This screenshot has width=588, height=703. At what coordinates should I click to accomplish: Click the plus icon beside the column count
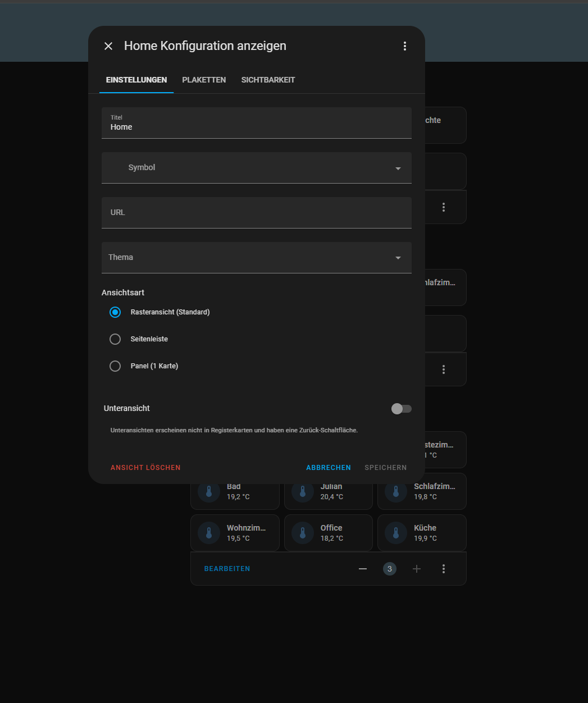pyautogui.click(x=417, y=569)
